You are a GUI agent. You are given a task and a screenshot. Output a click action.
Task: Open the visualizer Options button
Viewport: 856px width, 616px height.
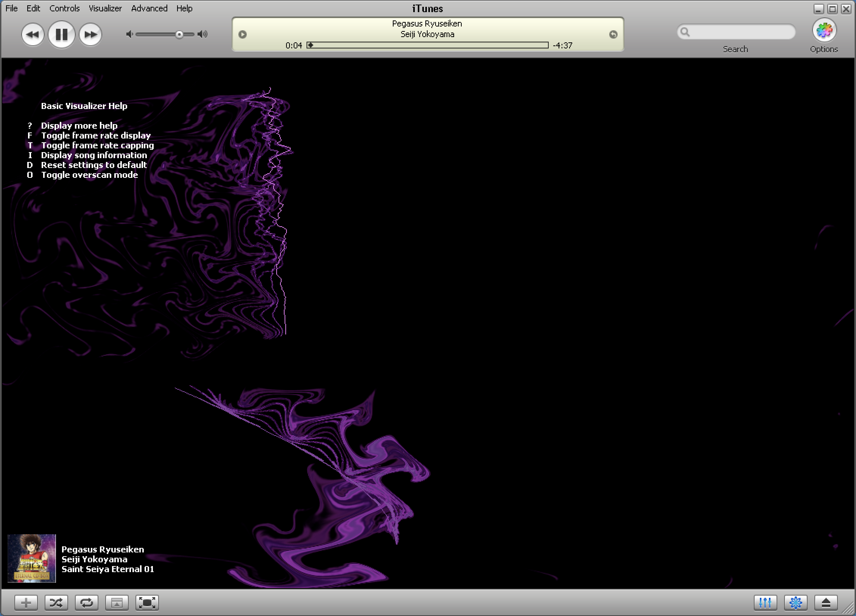pyautogui.click(x=824, y=31)
